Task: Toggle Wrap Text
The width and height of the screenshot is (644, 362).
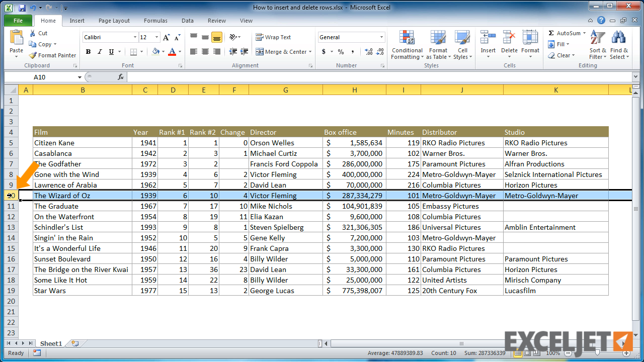Action: [273, 37]
